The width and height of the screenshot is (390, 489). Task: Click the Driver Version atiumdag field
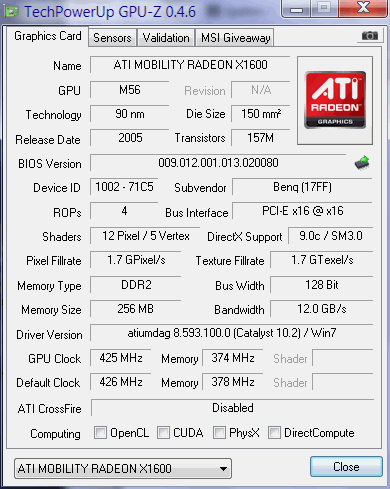coord(231,333)
